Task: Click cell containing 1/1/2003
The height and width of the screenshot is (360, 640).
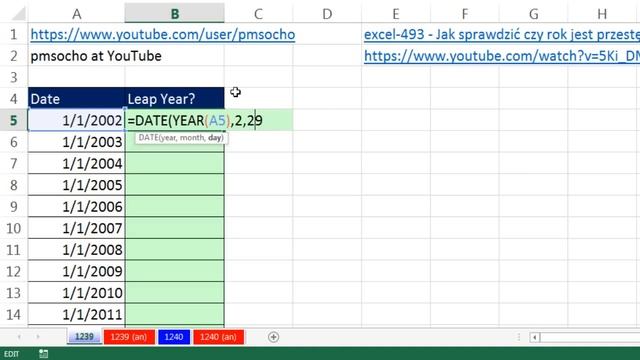Action: tap(76, 142)
